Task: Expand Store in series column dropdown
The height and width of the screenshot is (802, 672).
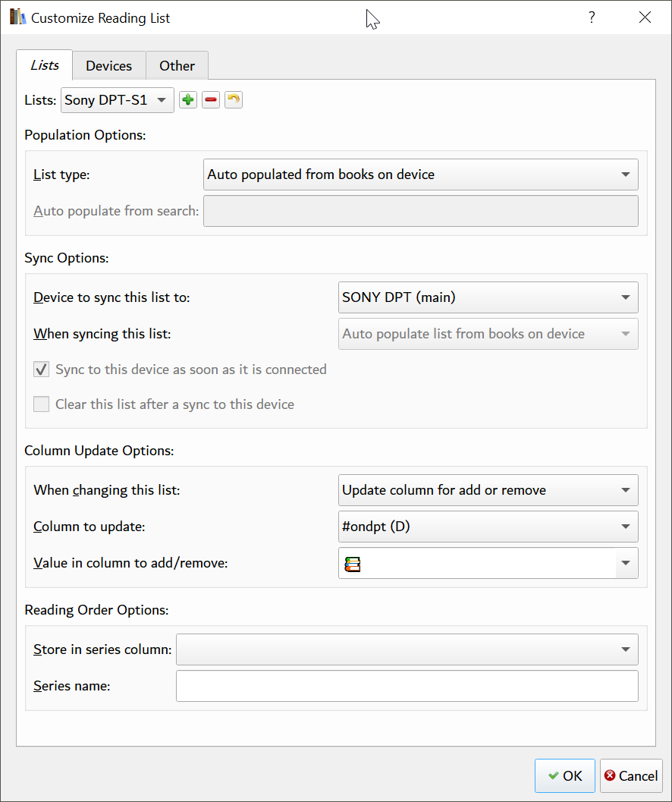Action: (x=407, y=649)
